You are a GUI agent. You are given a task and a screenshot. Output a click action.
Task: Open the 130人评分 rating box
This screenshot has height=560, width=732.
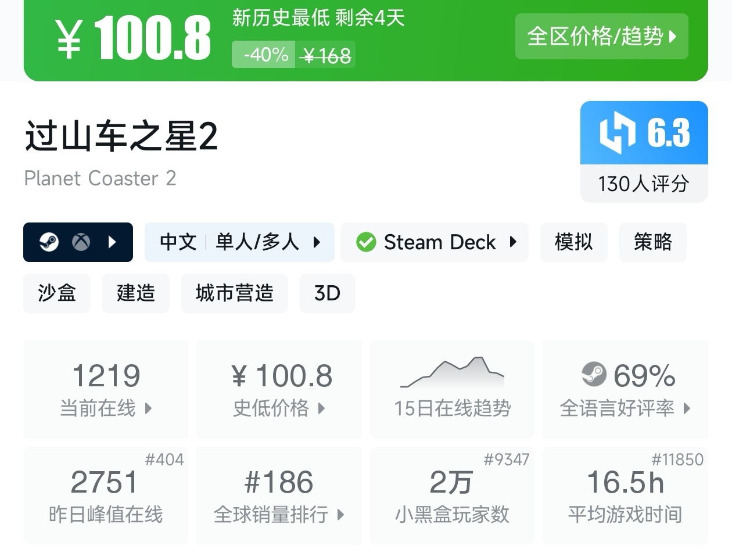(644, 184)
